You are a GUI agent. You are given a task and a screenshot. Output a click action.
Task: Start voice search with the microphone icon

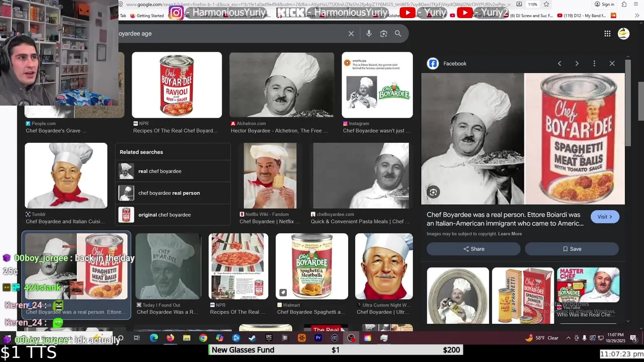[x=369, y=34]
